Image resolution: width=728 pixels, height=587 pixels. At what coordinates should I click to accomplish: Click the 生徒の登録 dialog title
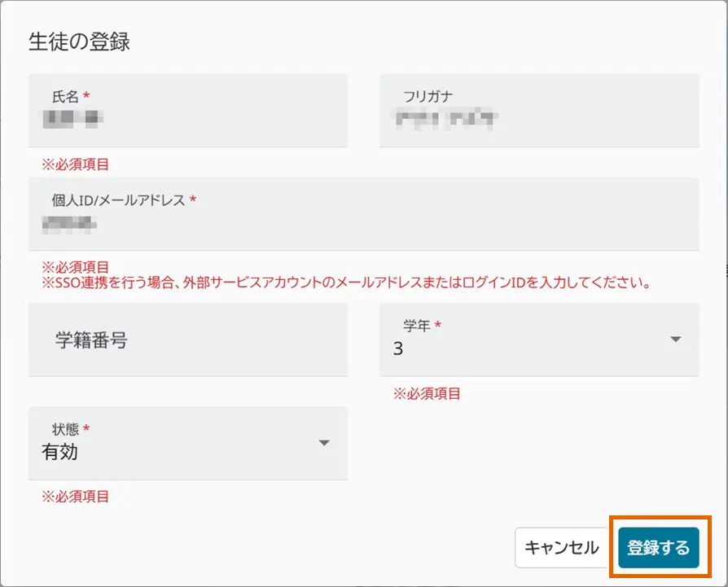click(x=79, y=42)
